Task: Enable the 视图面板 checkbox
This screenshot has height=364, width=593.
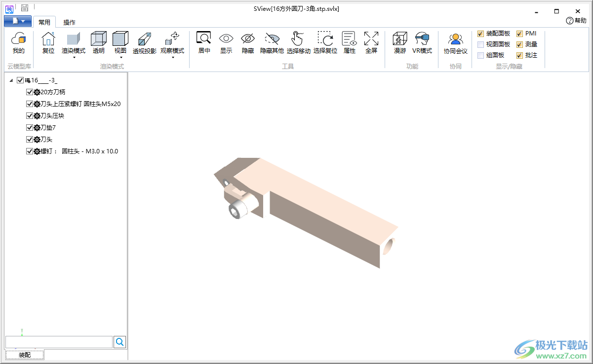Action: (x=480, y=44)
